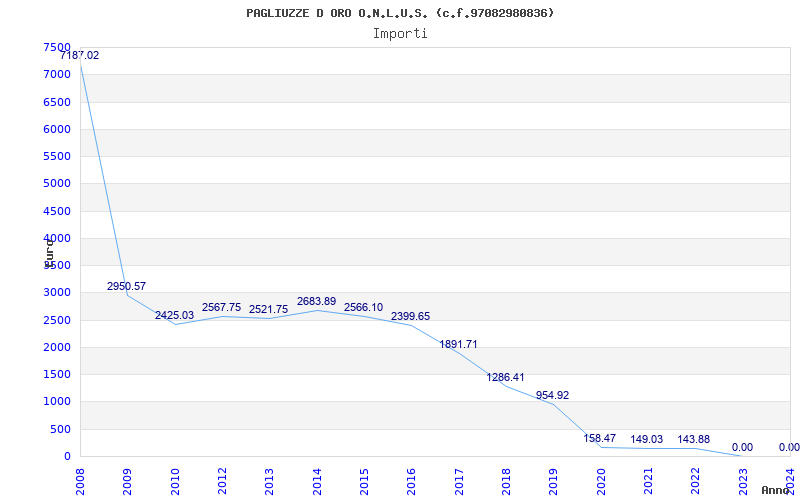Select the 2521.75 data label

pos(268,310)
